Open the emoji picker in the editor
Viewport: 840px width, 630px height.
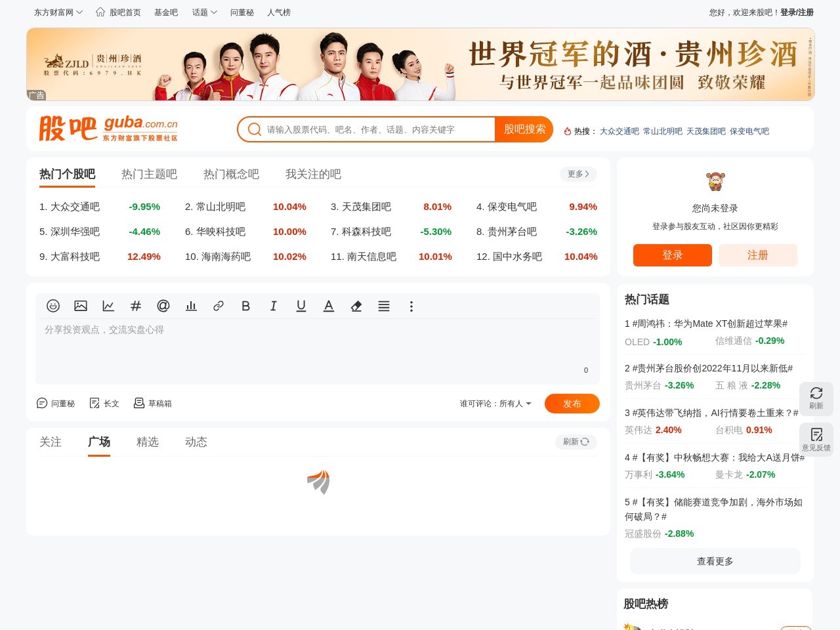[x=53, y=306]
